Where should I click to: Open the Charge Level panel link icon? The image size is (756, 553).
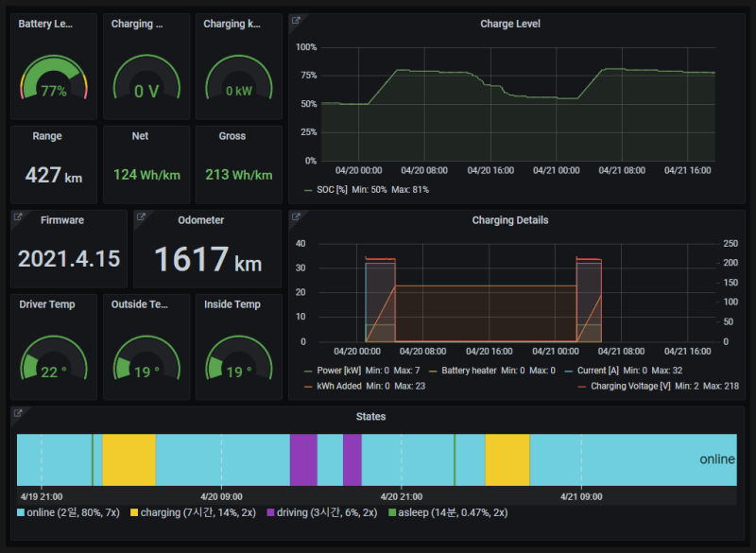click(x=296, y=20)
